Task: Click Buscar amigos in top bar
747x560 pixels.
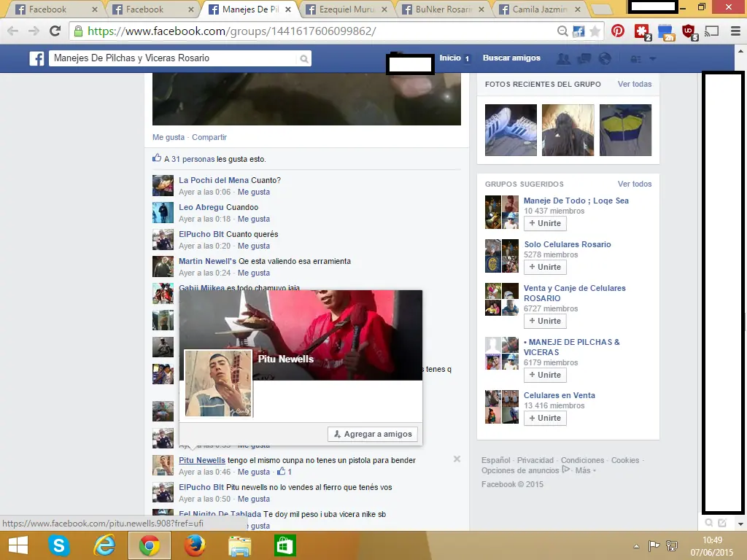Action: pyautogui.click(x=511, y=58)
